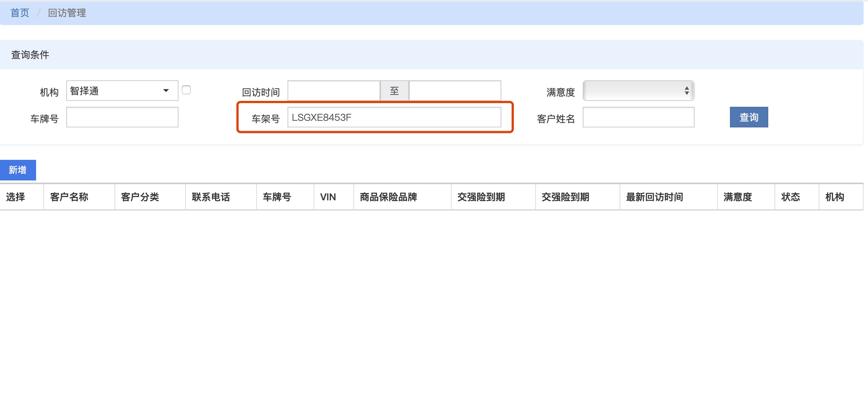Click the 回访管理 breadcrumb item

click(67, 13)
